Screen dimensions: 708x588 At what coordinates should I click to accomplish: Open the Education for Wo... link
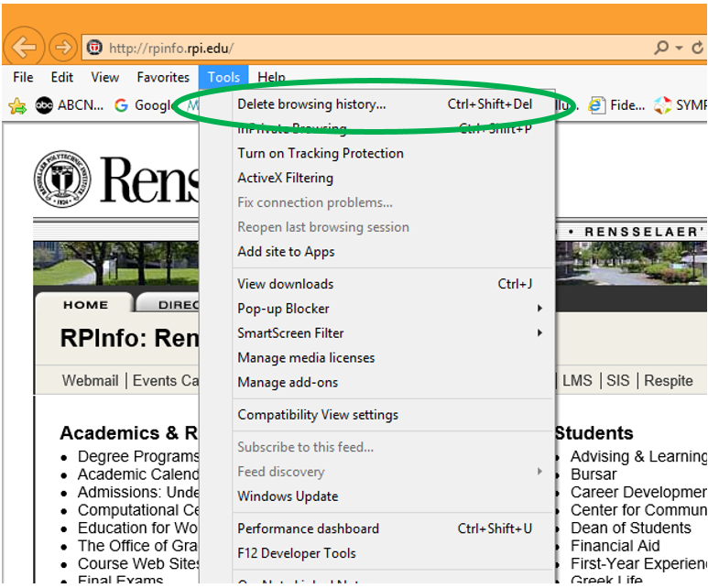point(138,528)
